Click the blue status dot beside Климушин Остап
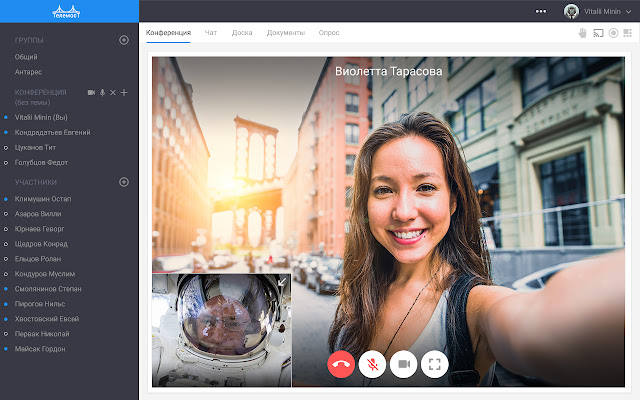640x400 pixels. [x=6, y=199]
